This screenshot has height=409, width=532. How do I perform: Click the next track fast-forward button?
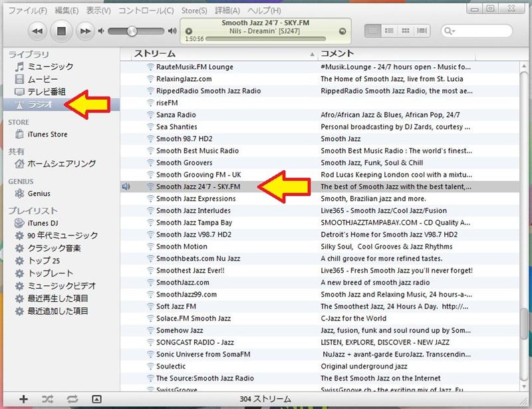[x=85, y=31]
